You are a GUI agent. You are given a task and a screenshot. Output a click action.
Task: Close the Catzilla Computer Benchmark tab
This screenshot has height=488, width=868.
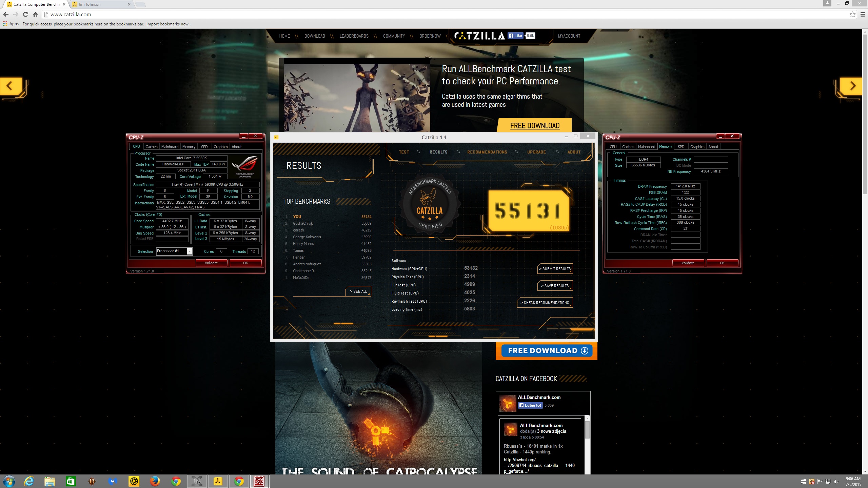tap(64, 4)
